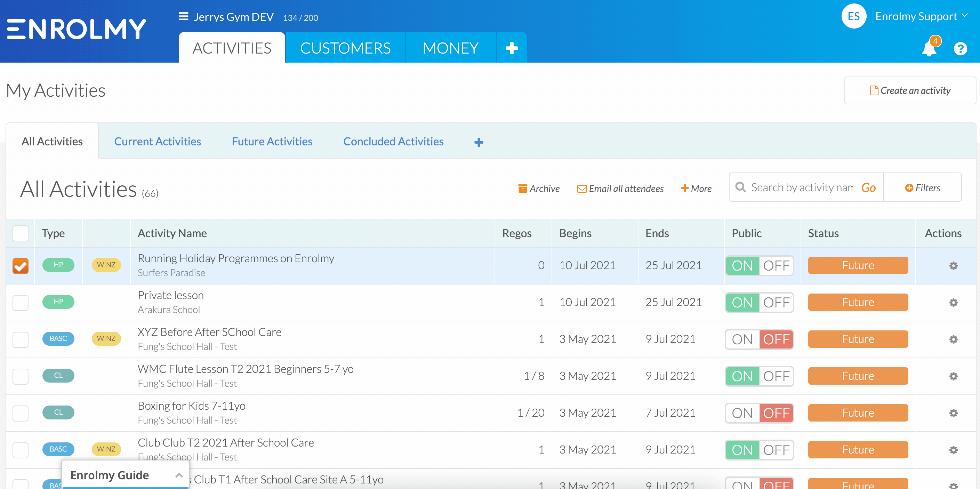
Task: Toggle public switch for Club Club T2 2021
Action: click(759, 450)
